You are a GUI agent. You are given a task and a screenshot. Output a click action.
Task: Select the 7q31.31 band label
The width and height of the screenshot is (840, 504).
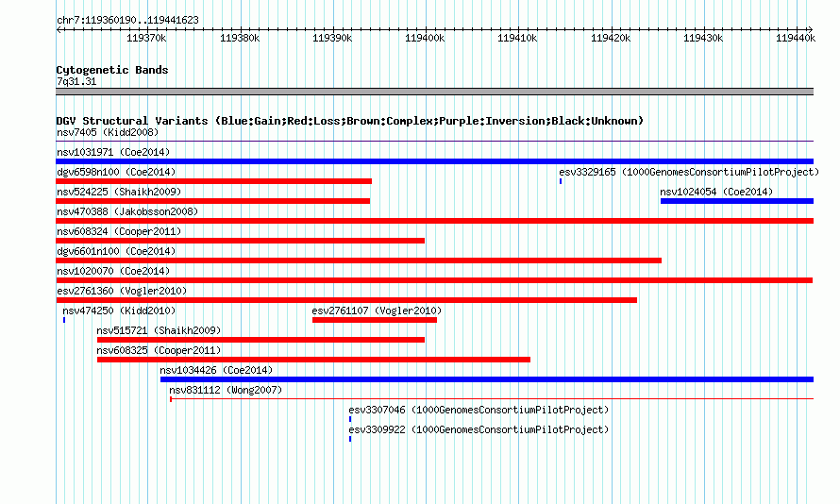(76, 81)
